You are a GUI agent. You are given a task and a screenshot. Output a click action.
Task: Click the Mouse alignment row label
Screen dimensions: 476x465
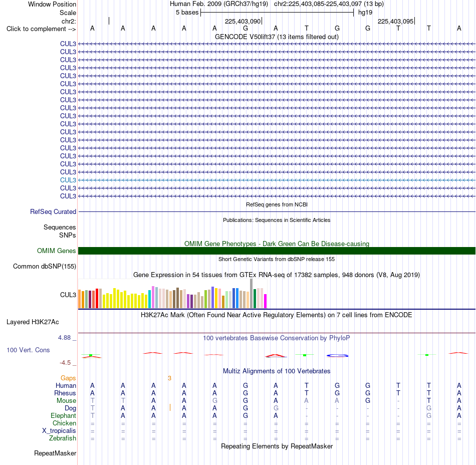[x=66, y=401]
